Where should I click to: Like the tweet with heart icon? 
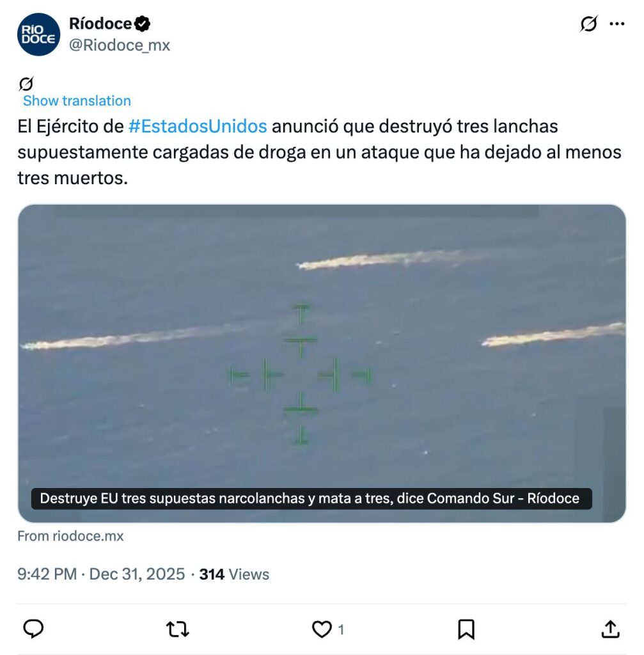point(322,629)
